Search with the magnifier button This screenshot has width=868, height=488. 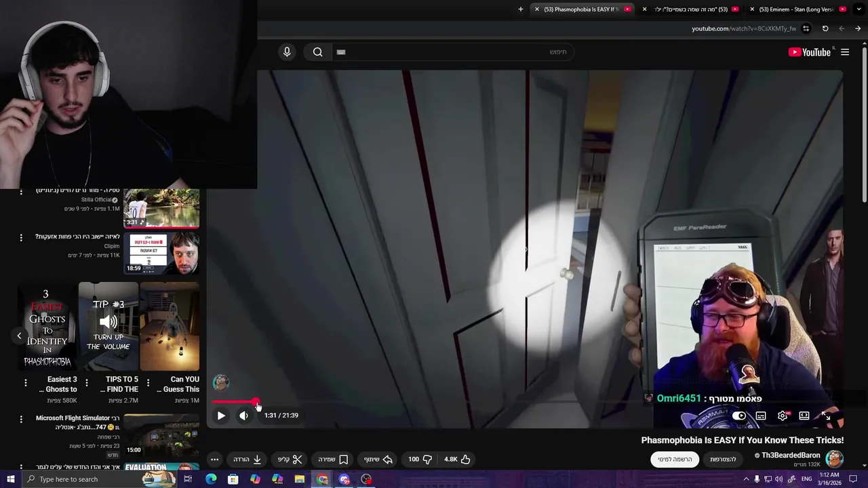tap(317, 52)
